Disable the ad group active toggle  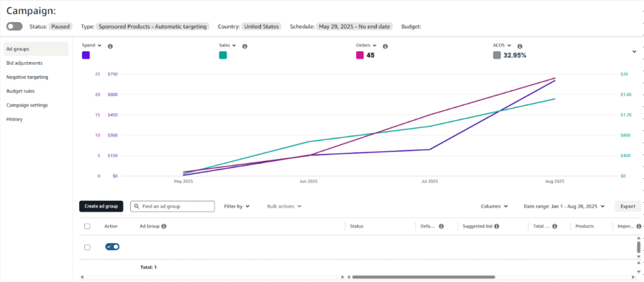(x=113, y=247)
